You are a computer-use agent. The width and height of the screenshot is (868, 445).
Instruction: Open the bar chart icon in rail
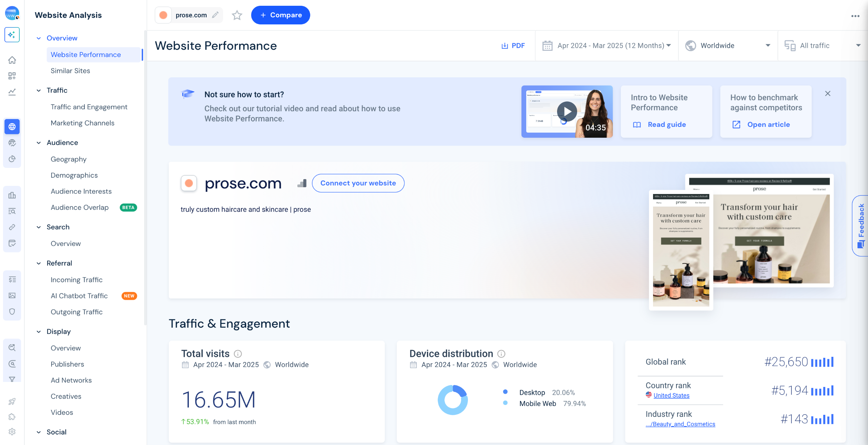click(x=12, y=195)
